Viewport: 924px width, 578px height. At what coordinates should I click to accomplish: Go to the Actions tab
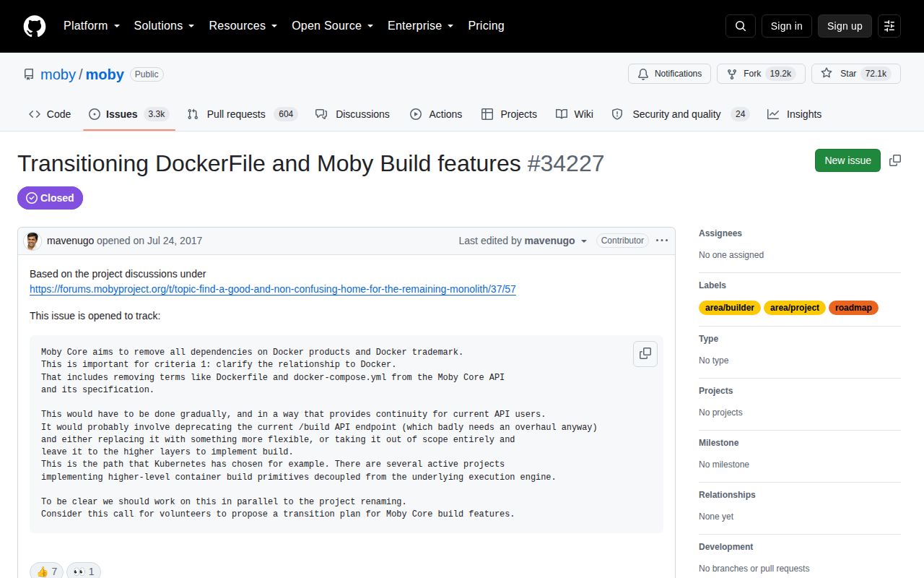436,114
